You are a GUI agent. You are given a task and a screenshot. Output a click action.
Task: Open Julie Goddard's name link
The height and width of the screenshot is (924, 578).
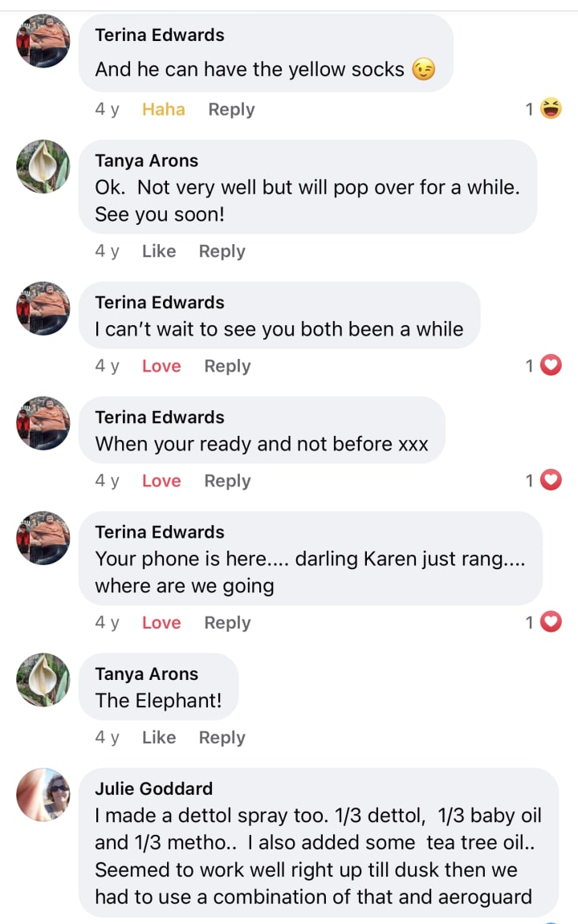[154, 788]
